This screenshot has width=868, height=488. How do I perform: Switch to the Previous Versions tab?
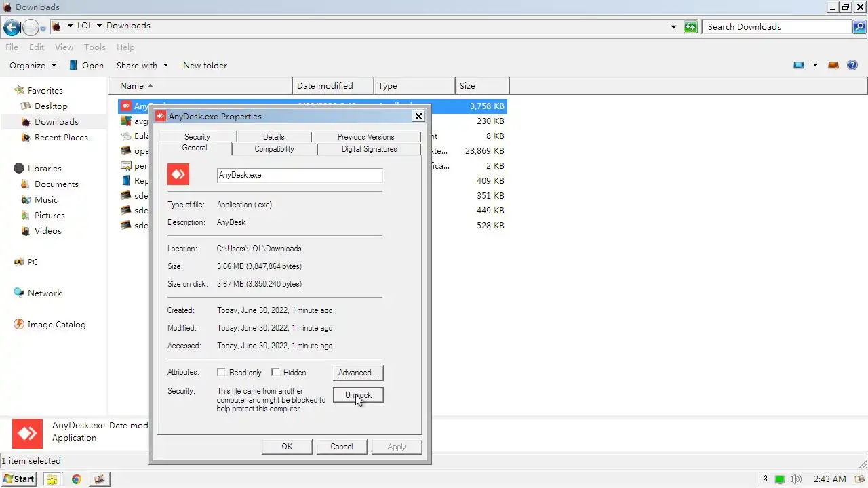tap(366, 136)
